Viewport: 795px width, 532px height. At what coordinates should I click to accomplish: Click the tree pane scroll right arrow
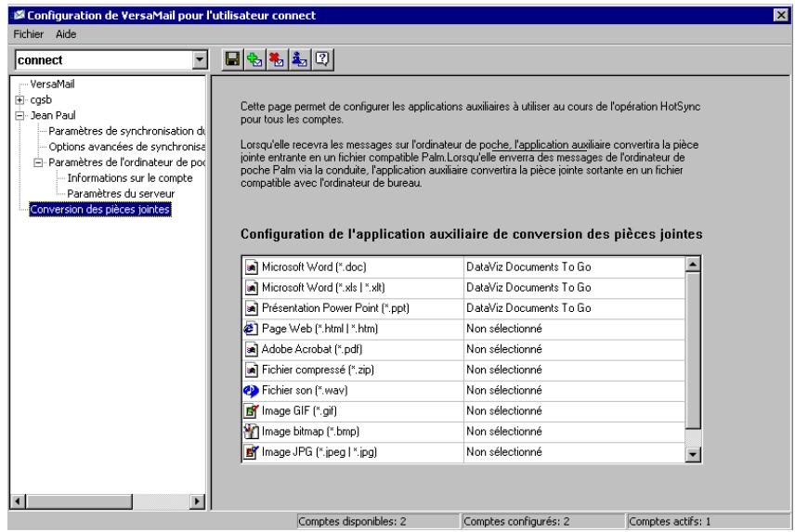[x=197, y=501]
